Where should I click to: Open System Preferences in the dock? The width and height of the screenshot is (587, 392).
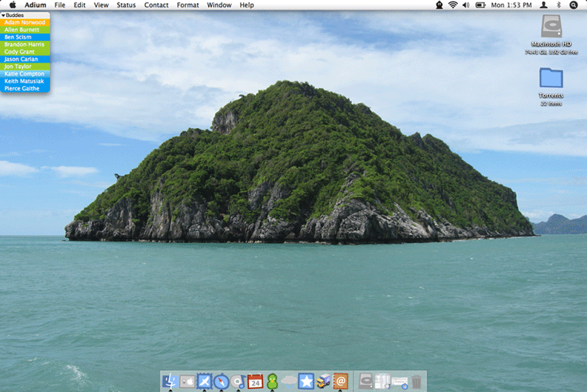[188, 382]
